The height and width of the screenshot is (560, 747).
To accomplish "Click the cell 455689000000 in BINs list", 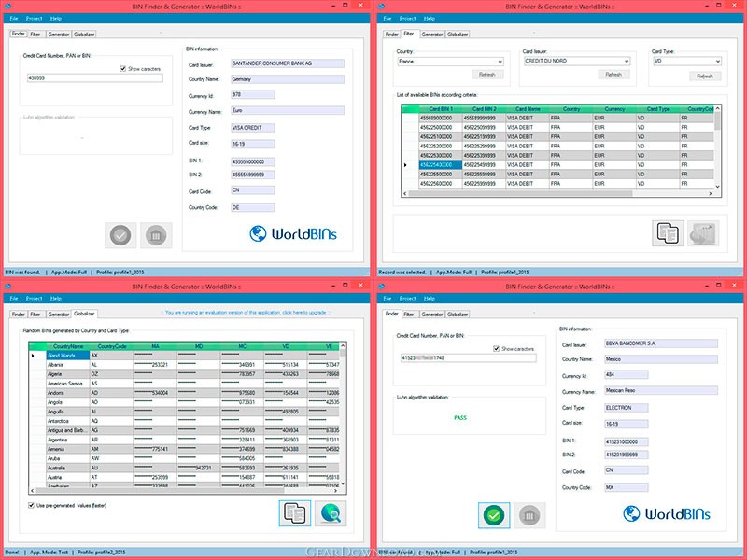I will (x=440, y=119).
